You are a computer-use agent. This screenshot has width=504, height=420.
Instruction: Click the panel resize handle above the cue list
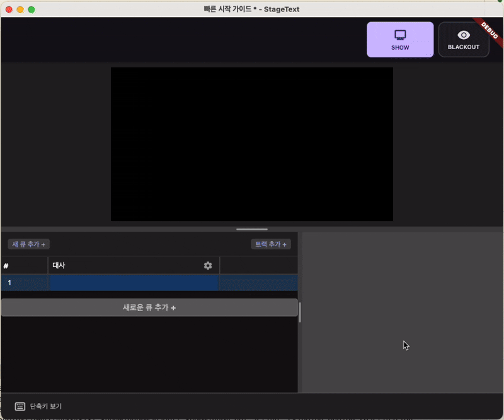pyautogui.click(x=251, y=229)
